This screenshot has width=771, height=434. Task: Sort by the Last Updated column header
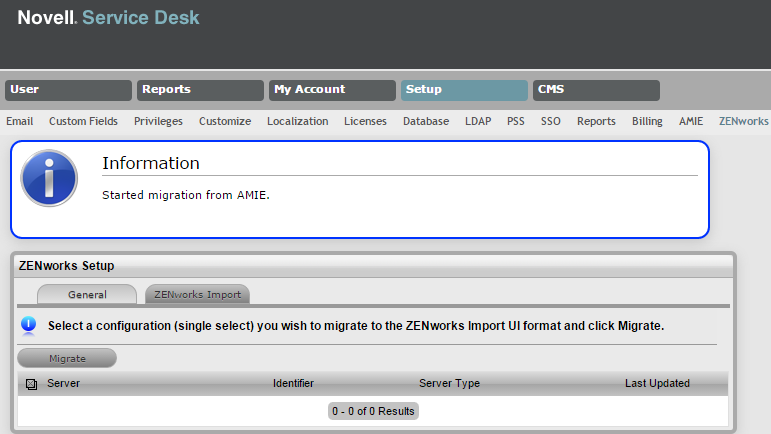pos(657,383)
